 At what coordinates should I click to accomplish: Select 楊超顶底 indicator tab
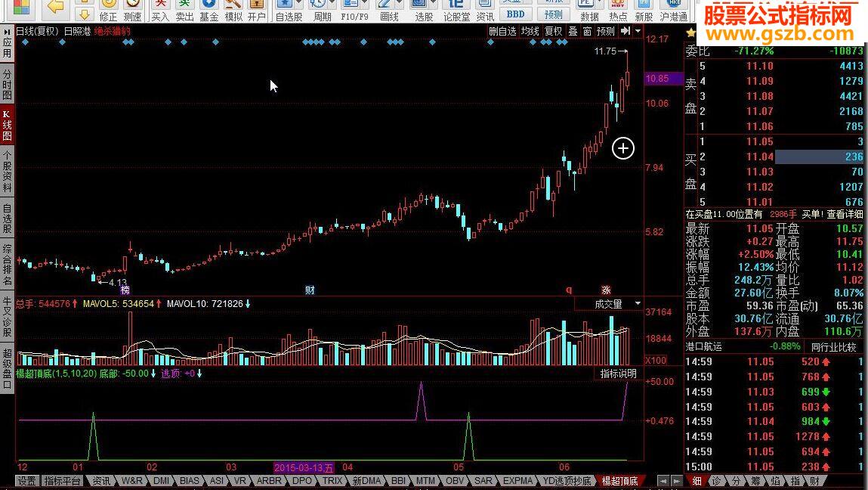(x=619, y=481)
